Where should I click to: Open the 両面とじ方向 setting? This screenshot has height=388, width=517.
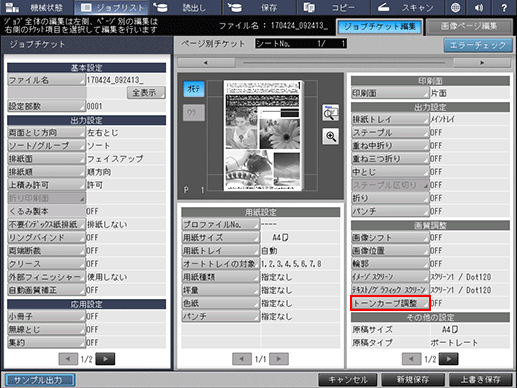pyautogui.click(x=46, y=133)
